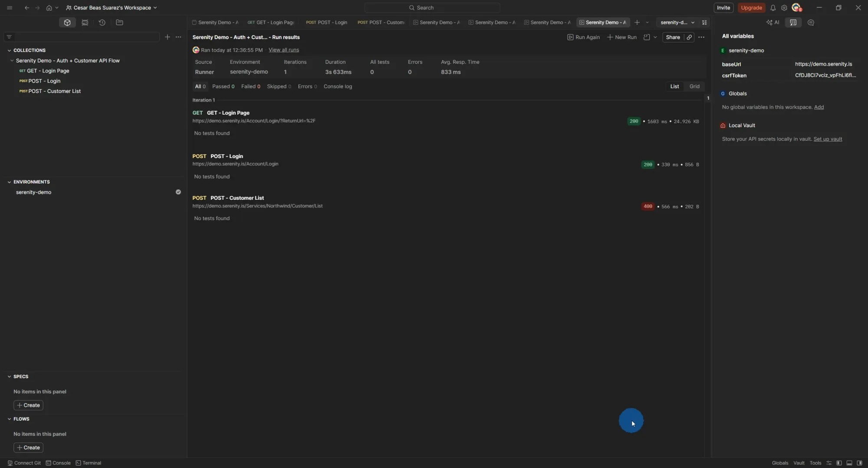Open the View all runs link
868x468 pixels.
(283, 50)
